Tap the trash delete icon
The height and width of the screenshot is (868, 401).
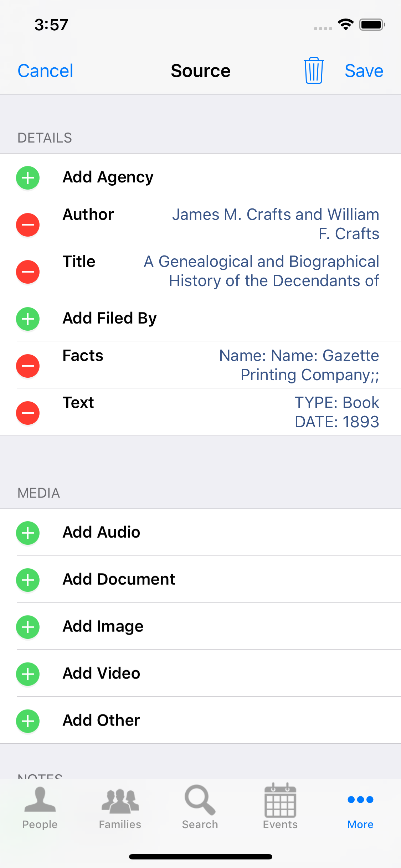pos(314,71)
